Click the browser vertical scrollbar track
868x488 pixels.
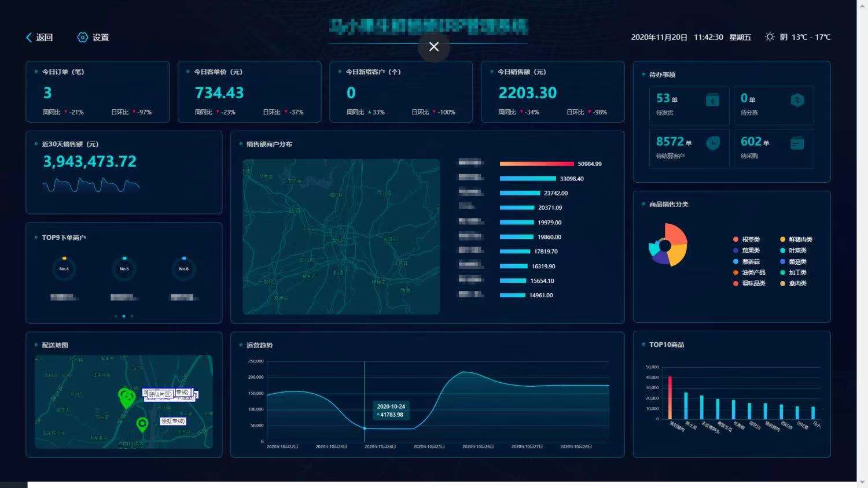click(x=862, y=243)
